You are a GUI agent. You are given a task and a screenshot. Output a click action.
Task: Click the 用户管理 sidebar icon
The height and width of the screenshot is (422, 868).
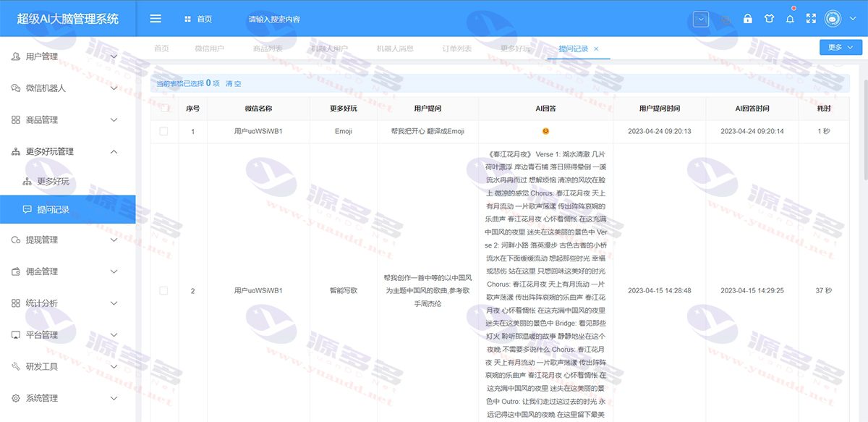pyautogui.click(x=16, y=56)
